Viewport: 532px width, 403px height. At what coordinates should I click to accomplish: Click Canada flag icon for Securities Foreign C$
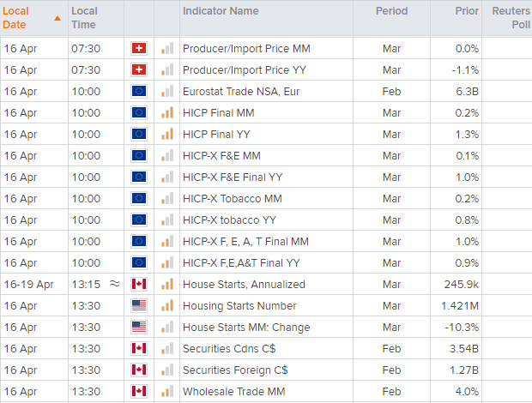(x=138, y=370)
